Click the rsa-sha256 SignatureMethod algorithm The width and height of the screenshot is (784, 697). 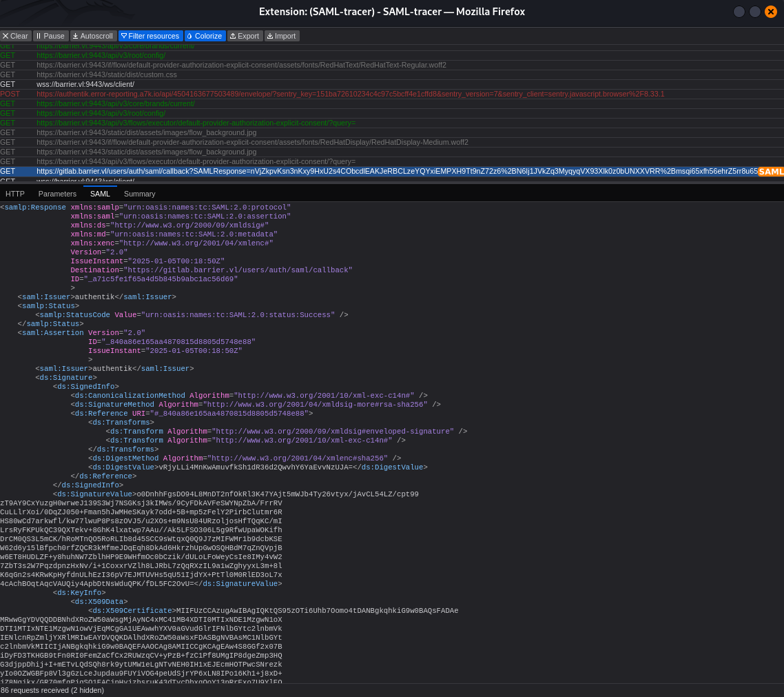pos(317,405)
